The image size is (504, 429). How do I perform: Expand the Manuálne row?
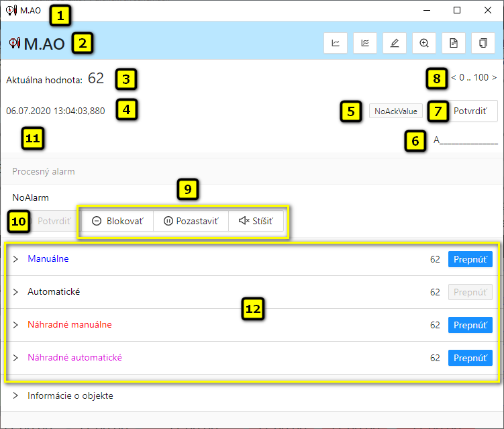tap(16, 259)
